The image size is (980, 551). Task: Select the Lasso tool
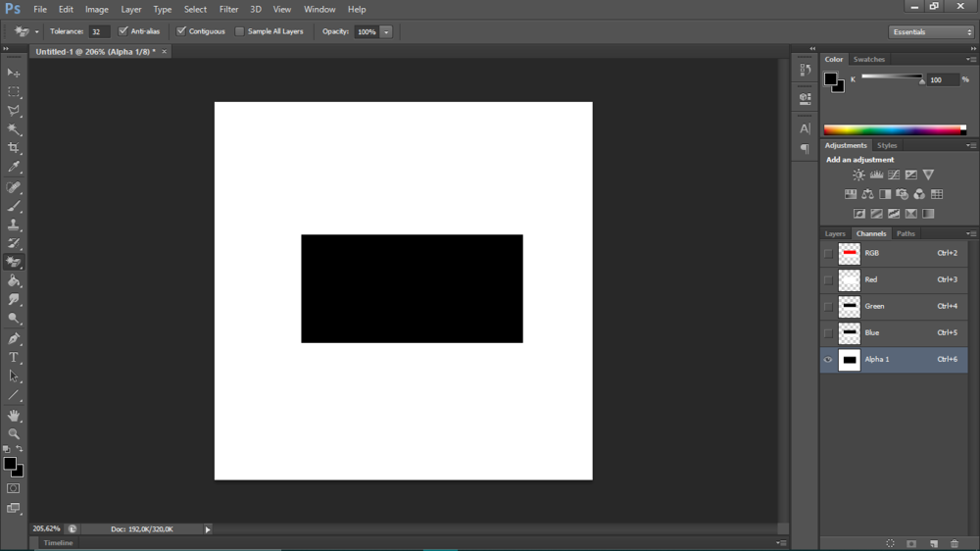13,111
